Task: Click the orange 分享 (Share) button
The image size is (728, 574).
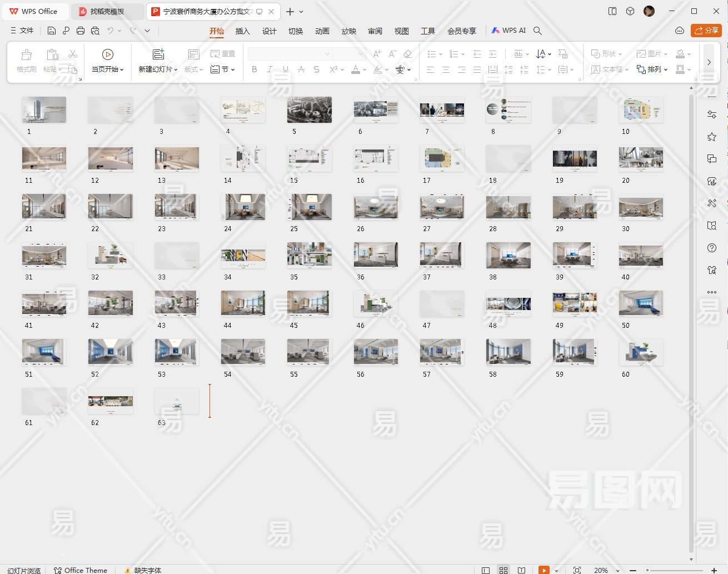Action: tap(706, 31)
